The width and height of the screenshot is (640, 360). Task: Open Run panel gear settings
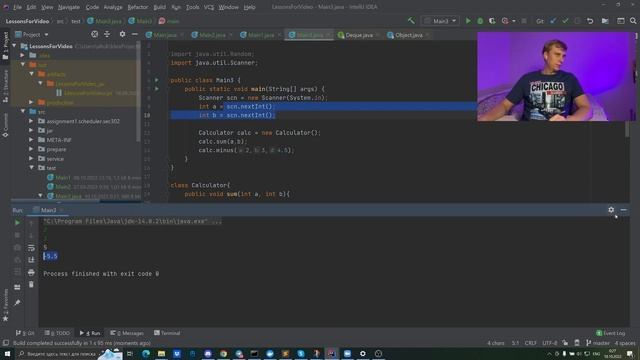611,210
